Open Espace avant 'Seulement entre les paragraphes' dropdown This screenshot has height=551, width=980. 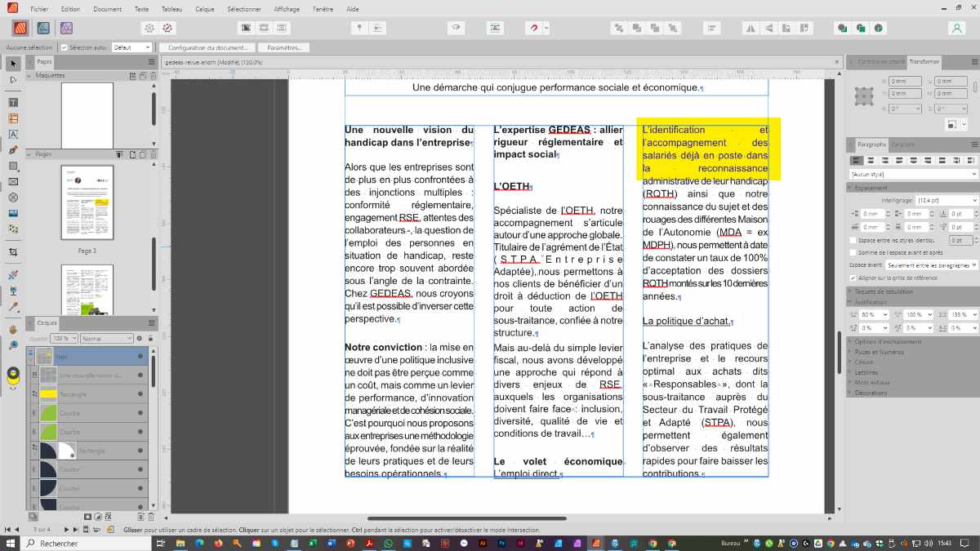coord(931,264)
